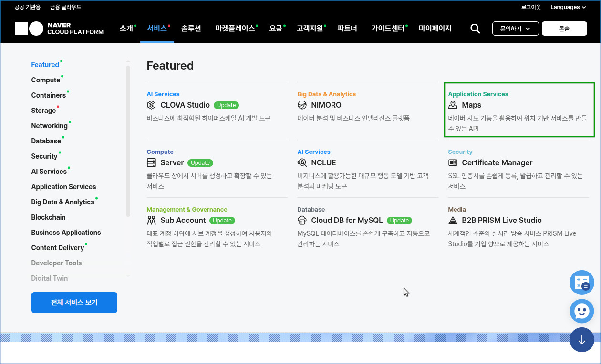
Task: Open the 소개 menu
Action: pyautogui.click(x=126, y=29)
